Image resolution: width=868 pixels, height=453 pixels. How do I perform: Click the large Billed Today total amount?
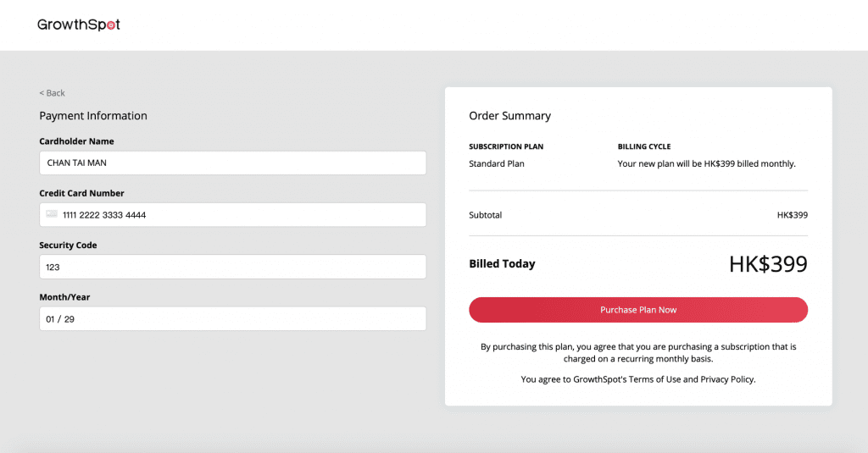[768, 264]
